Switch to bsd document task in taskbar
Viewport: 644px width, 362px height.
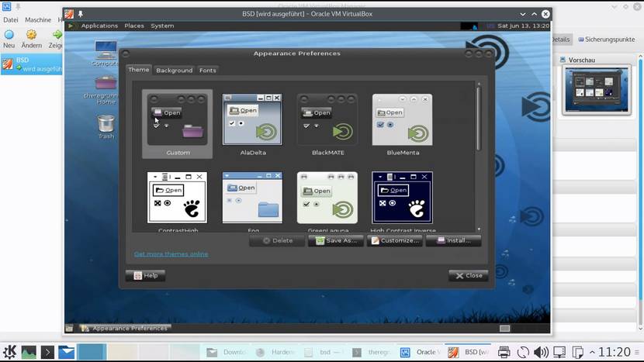(324, 352)
